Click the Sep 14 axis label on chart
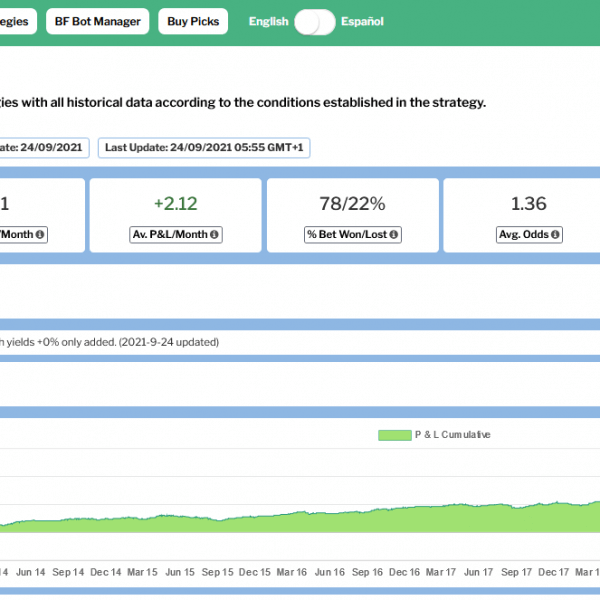The height and width of the screenshot is (600, 600). click(68, 572)
